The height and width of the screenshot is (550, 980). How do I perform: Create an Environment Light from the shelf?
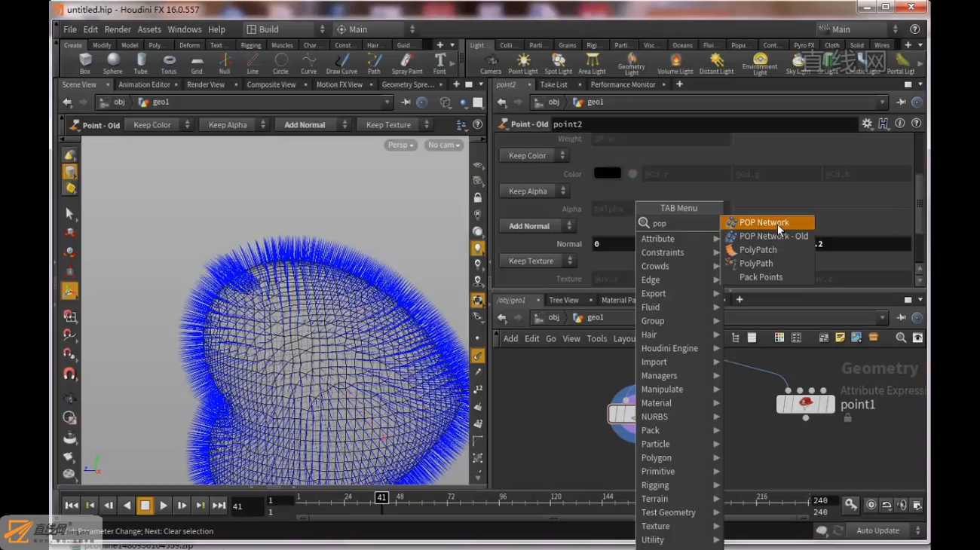click(760, 64)
